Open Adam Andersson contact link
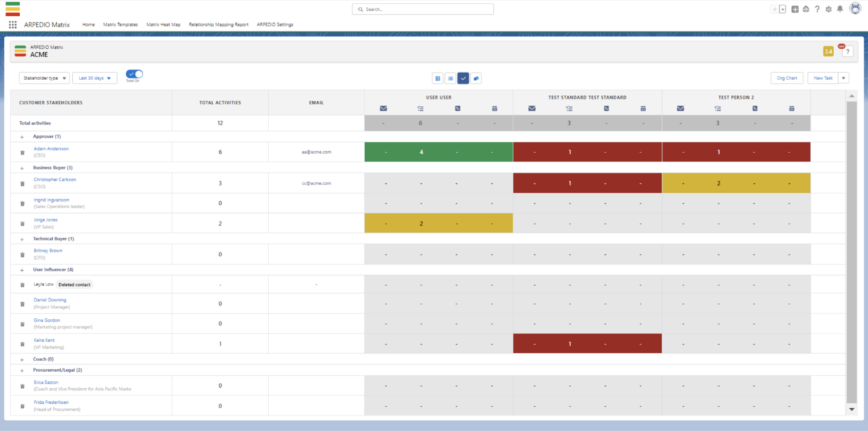The height and width of the screenshot is (431, 868). [51, 149]
